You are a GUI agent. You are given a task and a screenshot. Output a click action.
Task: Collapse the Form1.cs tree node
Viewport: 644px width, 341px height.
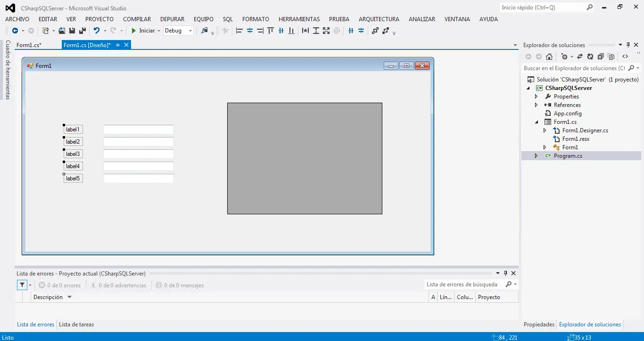(536, 122)
